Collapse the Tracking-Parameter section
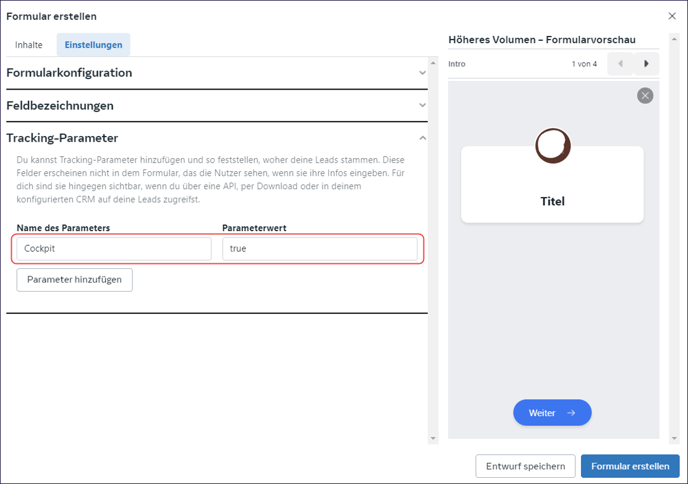The image size is (688, 484). [x=217, y=138]
